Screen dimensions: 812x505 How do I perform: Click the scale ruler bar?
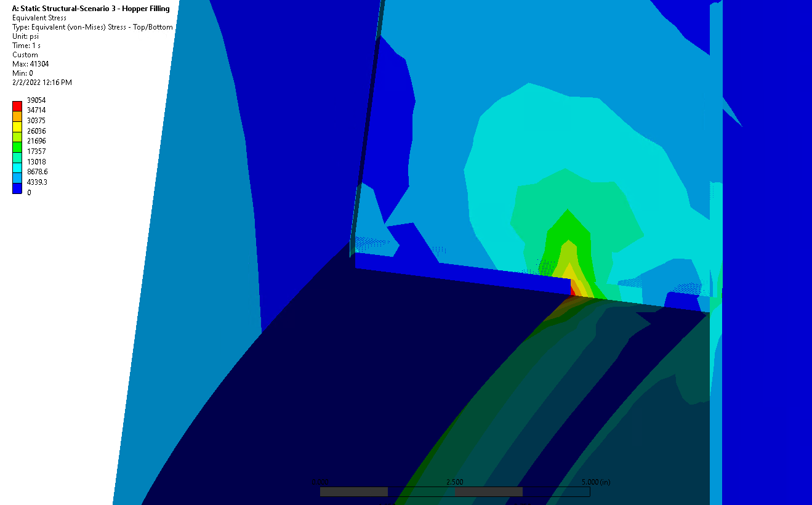click(x=455, y=491)
